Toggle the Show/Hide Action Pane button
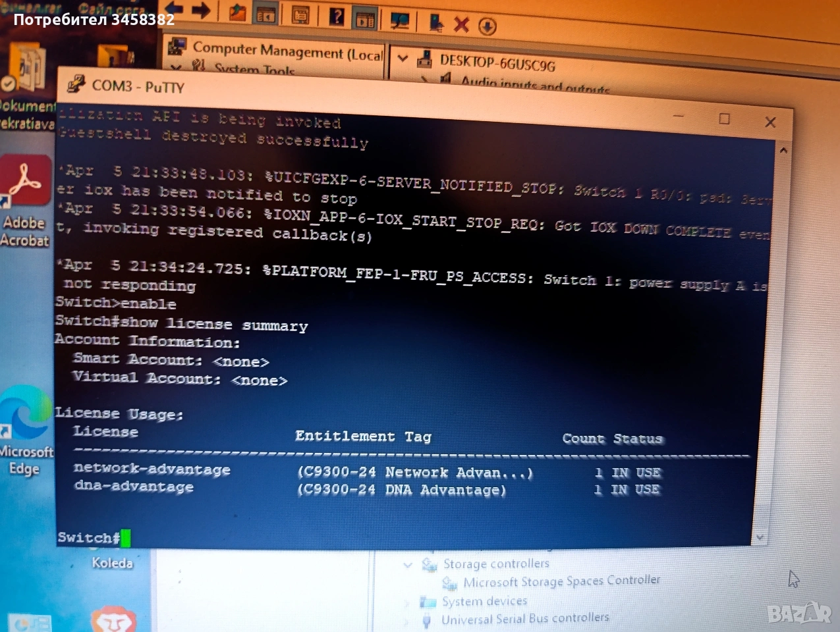The image size is (840, 632). pos(364,19)
